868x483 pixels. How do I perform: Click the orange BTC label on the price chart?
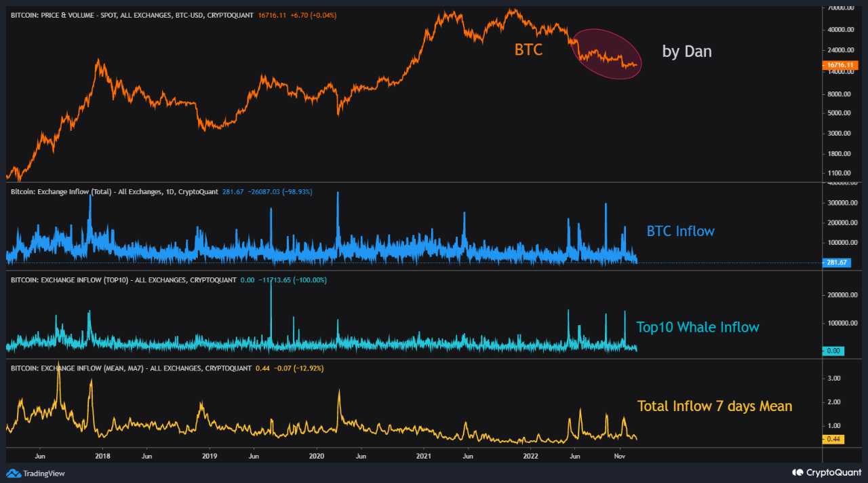[x=528, y=50]
